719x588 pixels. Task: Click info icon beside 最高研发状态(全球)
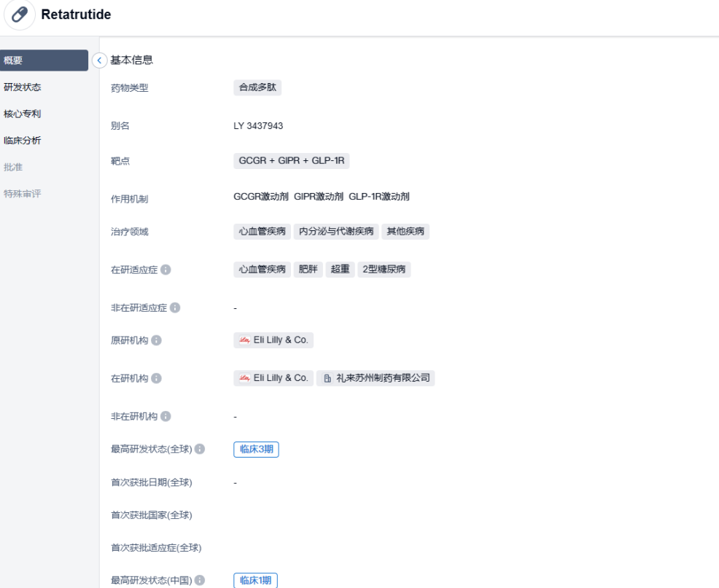(200, 449)
